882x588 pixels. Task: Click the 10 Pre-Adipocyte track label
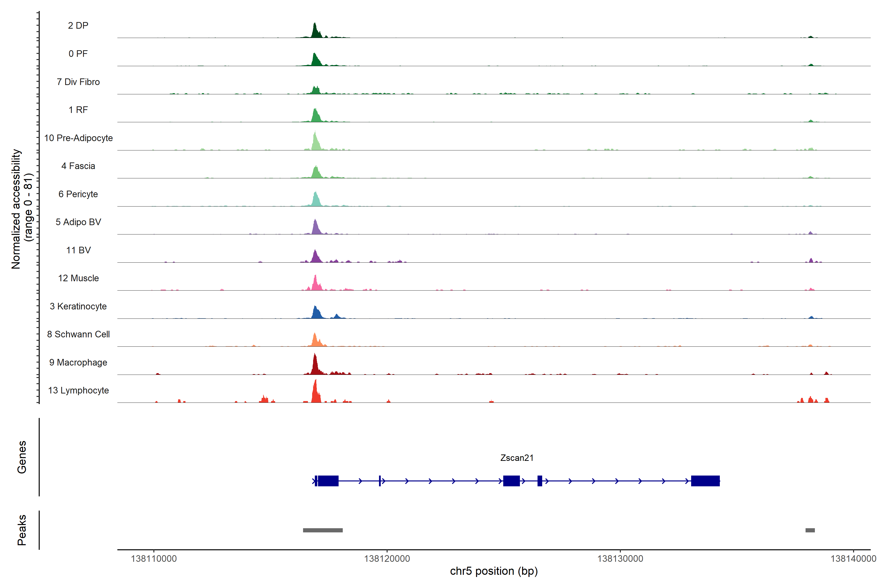78,138
